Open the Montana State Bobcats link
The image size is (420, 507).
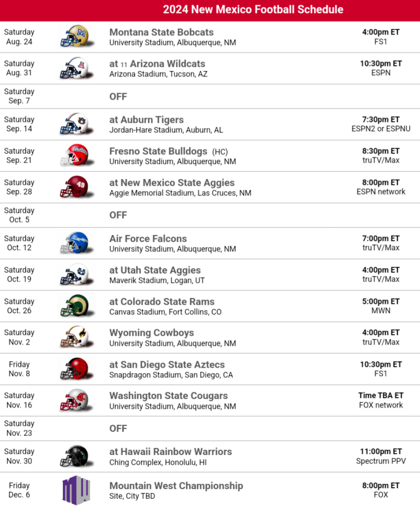(161, 32)
